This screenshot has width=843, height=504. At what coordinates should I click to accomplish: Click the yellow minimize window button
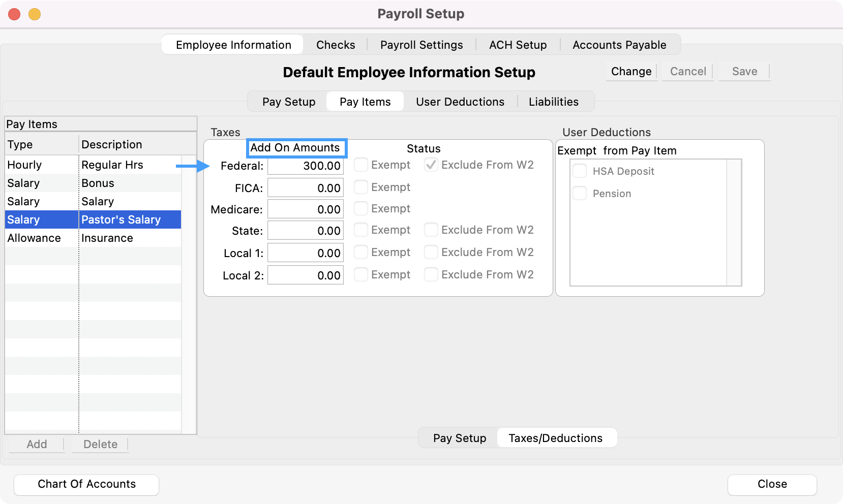[x=35, y=14]
